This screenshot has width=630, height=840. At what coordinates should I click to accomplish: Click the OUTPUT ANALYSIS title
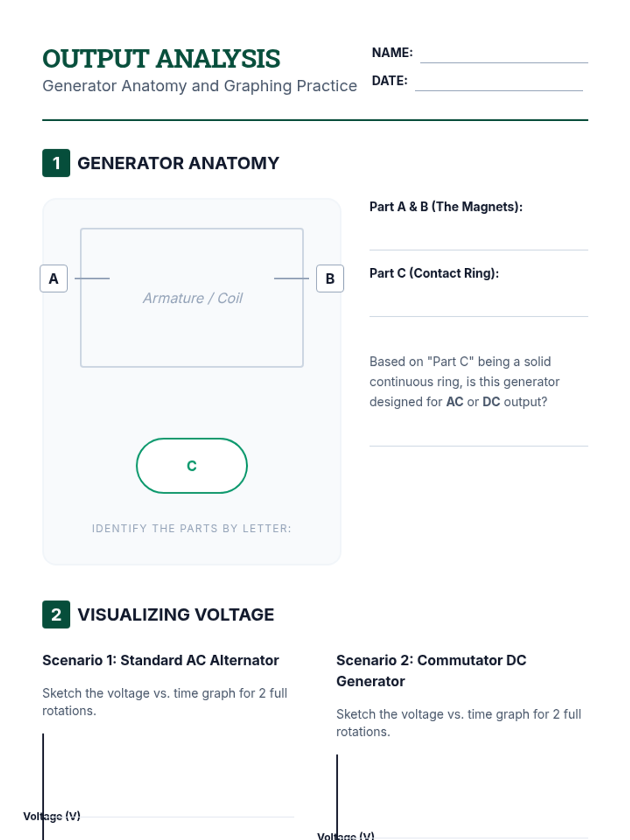161,59
